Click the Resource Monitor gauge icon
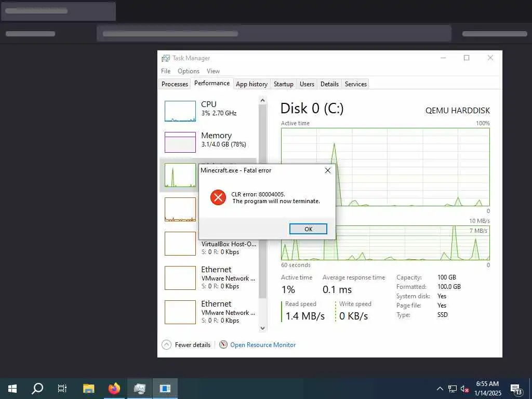The height and width of the screenshot is (399, 532). 223,345
